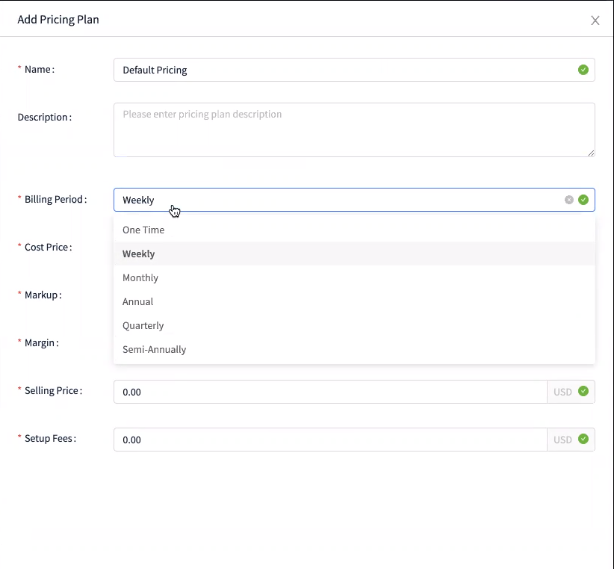Click the Billing Period green checkmark icon
614x569 pixels.
pos(583,200)
